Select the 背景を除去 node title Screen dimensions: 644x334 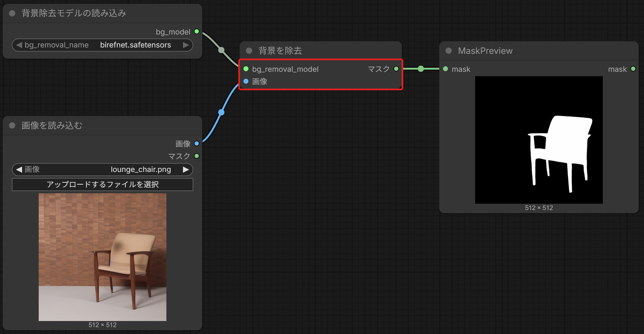click(280, 51)
